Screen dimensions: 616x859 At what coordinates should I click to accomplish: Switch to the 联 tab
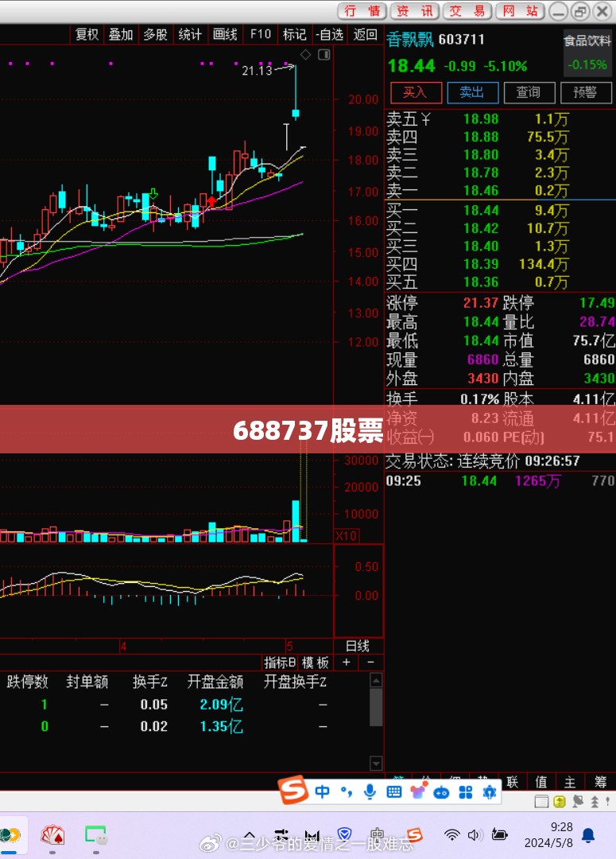pos(513,782)
